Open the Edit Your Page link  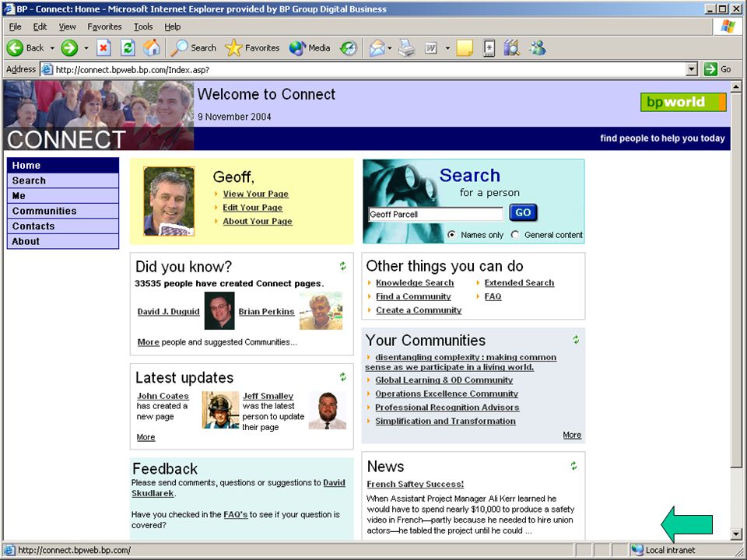(252, 208)
